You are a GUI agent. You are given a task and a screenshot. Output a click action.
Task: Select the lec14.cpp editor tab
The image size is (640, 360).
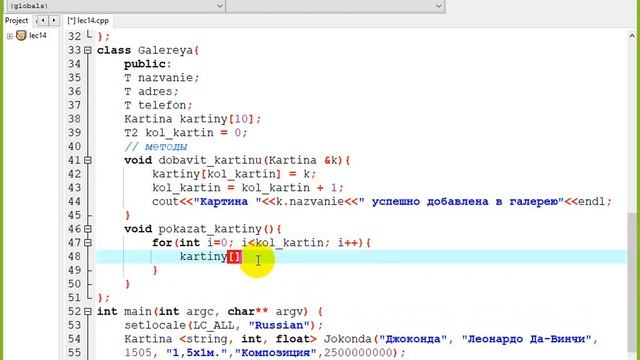pyautogui.click(x=88, y=20)
